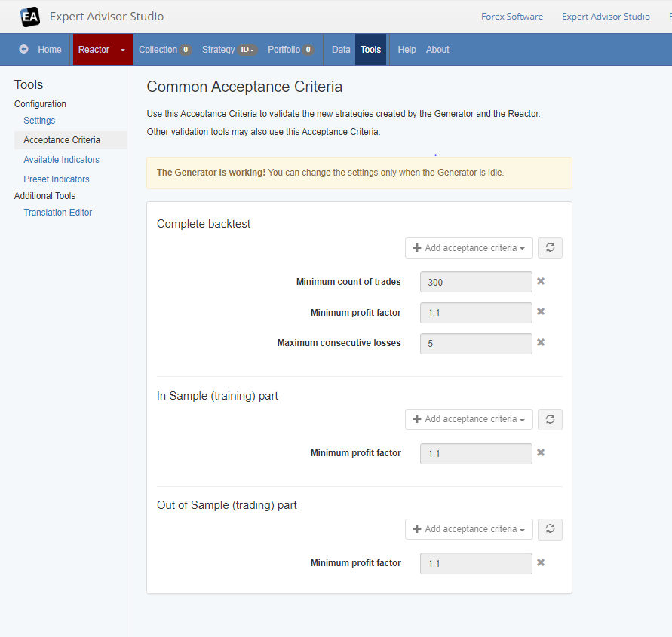Click the Minimum count of trades field
The image size is (672, 637).
pyautogui.click(x=476, y=282)
